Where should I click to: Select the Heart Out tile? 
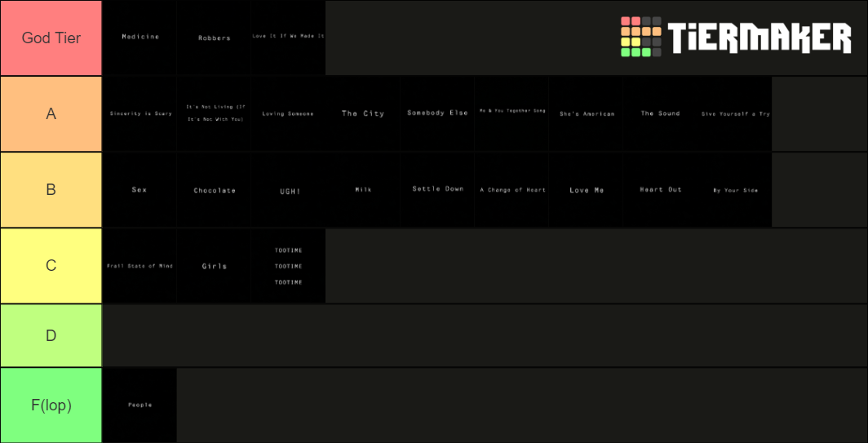click(660, 189)
